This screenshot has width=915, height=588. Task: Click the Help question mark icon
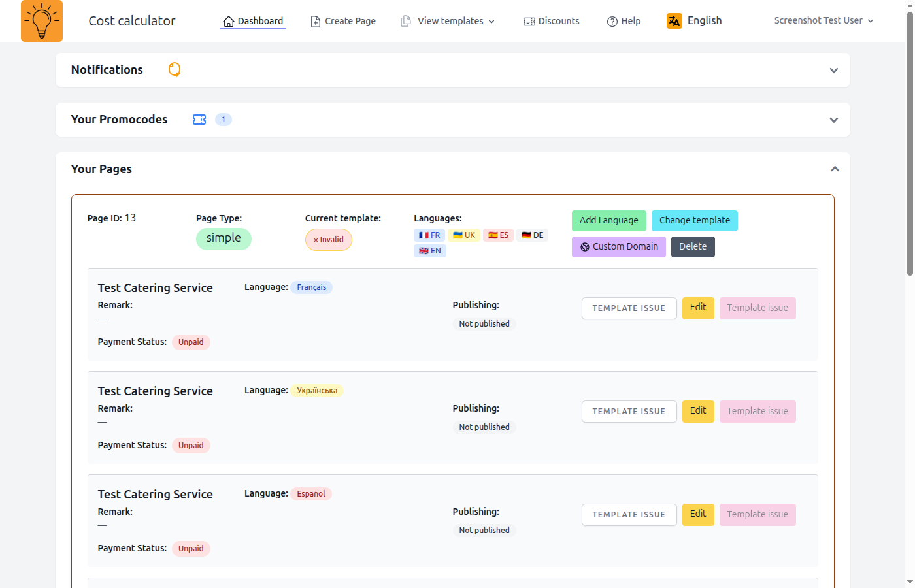(612, 22)
